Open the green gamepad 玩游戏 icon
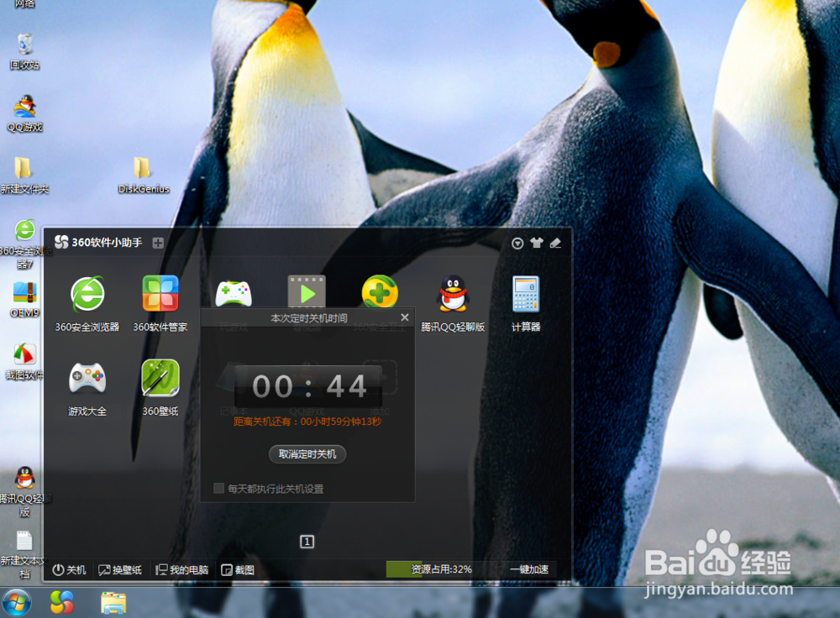Screen dimensions: 840x618 pyautogui.click(x=234, y=294)
